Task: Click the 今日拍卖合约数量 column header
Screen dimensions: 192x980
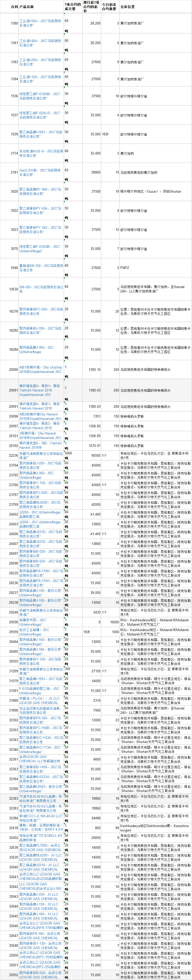Action: [110, 7]
